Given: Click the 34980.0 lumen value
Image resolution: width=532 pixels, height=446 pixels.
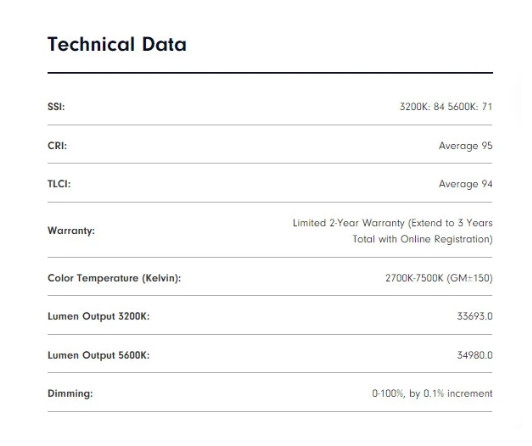Looking at the screenshot, I should point(475,355).
